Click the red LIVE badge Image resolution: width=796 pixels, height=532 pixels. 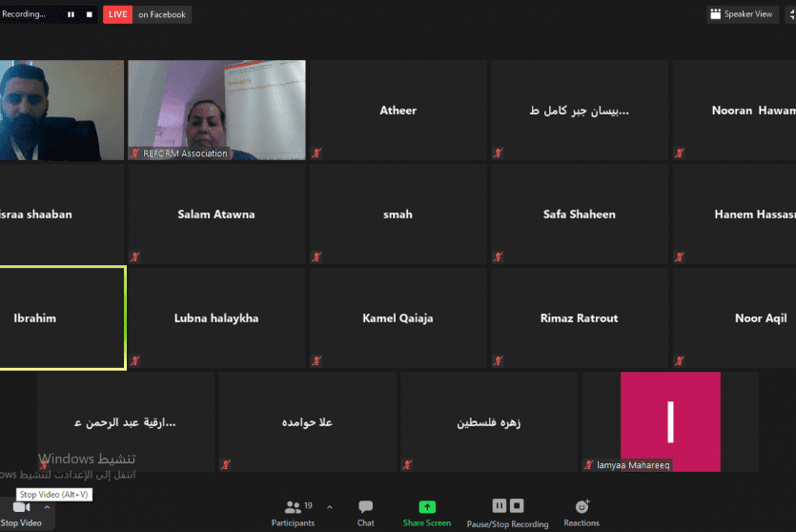(x=117, y=14)
